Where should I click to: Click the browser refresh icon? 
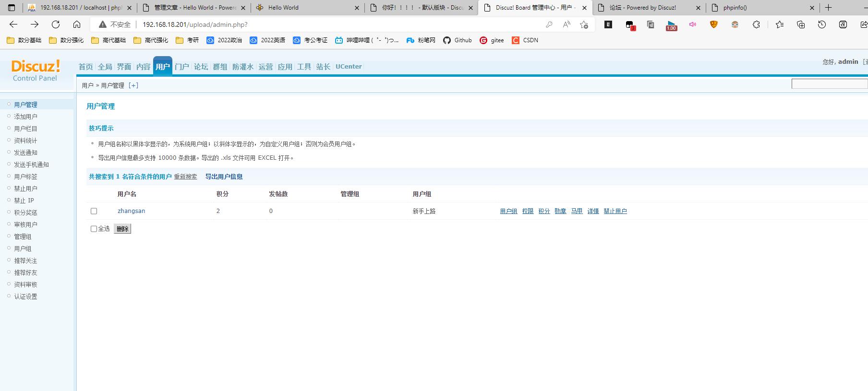point(56,24)
